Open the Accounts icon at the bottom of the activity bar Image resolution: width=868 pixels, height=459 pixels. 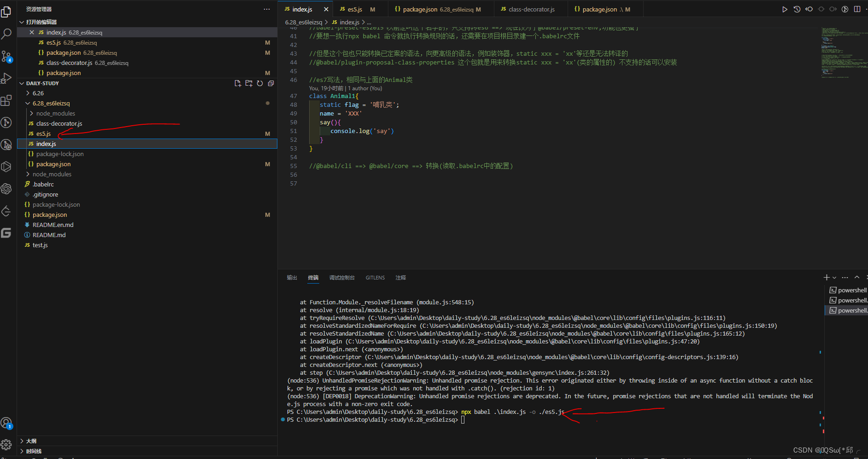(6, 423)
